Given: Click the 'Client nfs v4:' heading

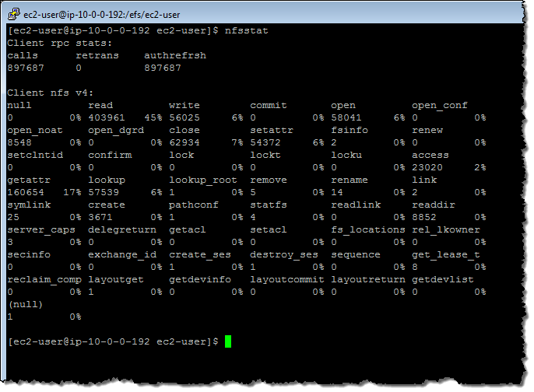Looking at the screenshot, I should (x=51, y=93).
